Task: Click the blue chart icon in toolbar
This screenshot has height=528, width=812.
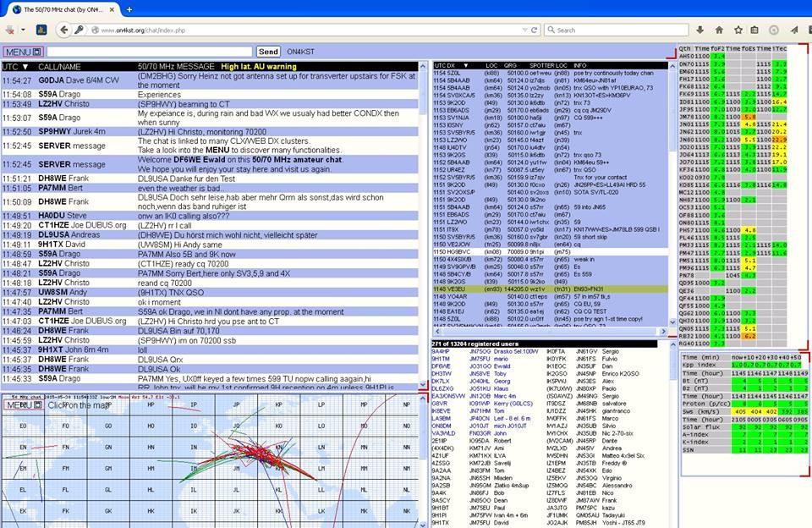Action: pyautogui.click(x=41, y=30)
